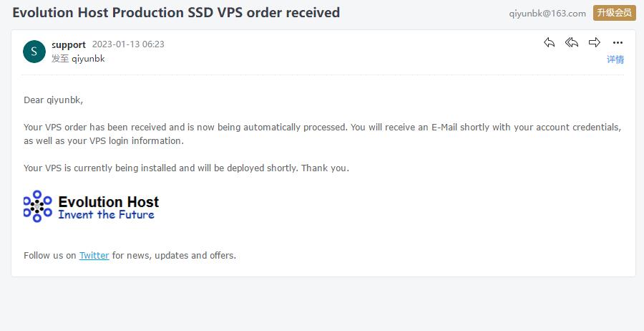Click the "Evolution Host" logo wordmark
The image size is (644, 331).
coord(109,202)
